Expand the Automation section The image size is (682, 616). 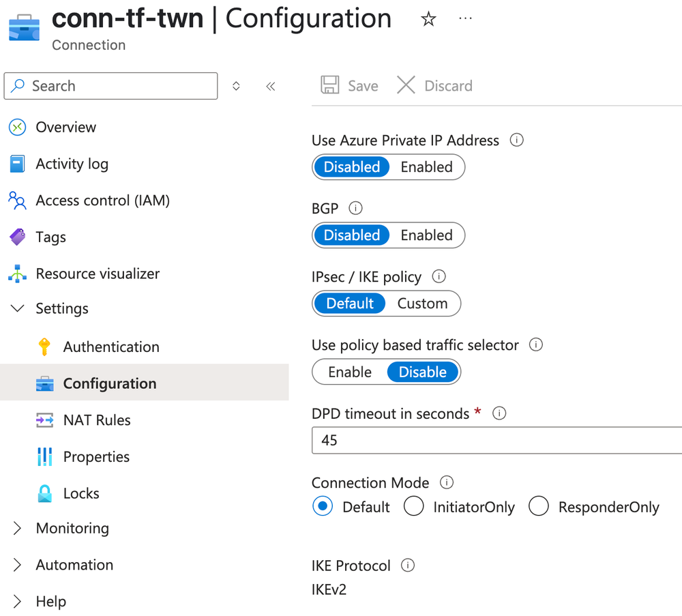tap(74, 565)
